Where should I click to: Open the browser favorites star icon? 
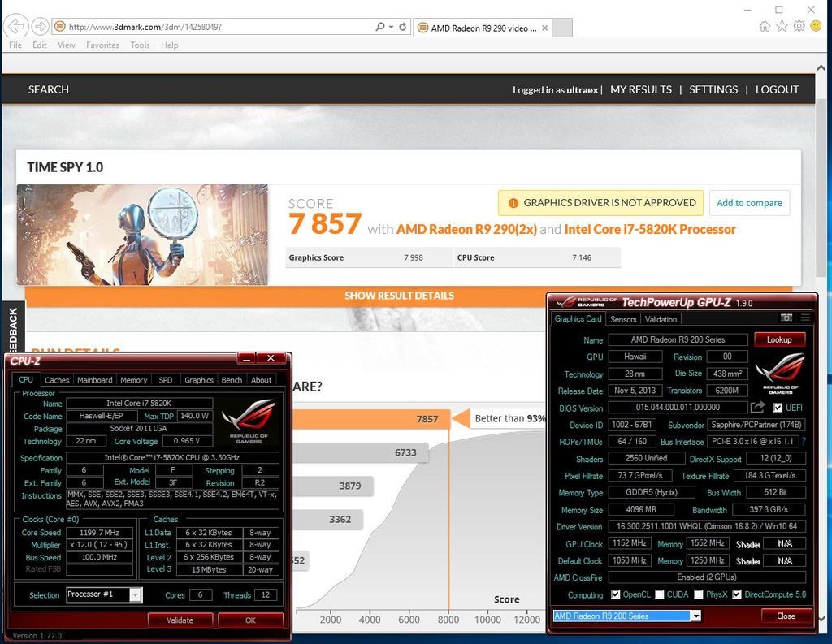(782, 26)
